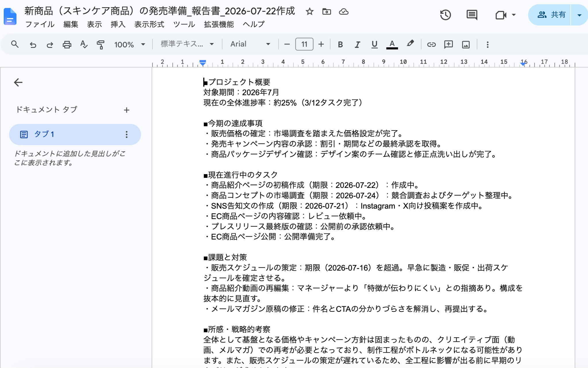Select the paint format roller icon

tap(100, 44)
